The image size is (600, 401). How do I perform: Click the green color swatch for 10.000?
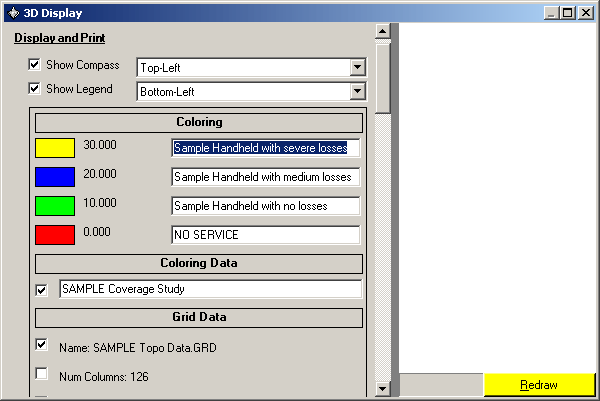55,206
